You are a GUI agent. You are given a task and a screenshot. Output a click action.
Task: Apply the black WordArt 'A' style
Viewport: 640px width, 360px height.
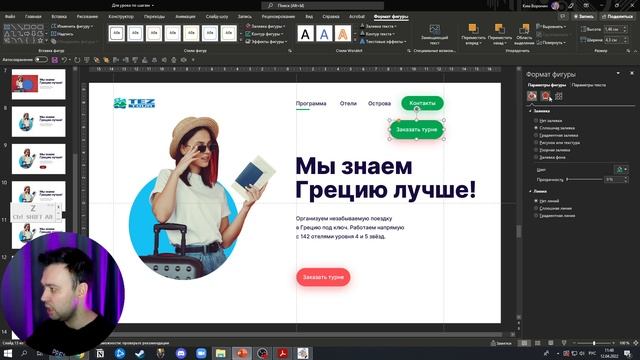tap(305, 34)
